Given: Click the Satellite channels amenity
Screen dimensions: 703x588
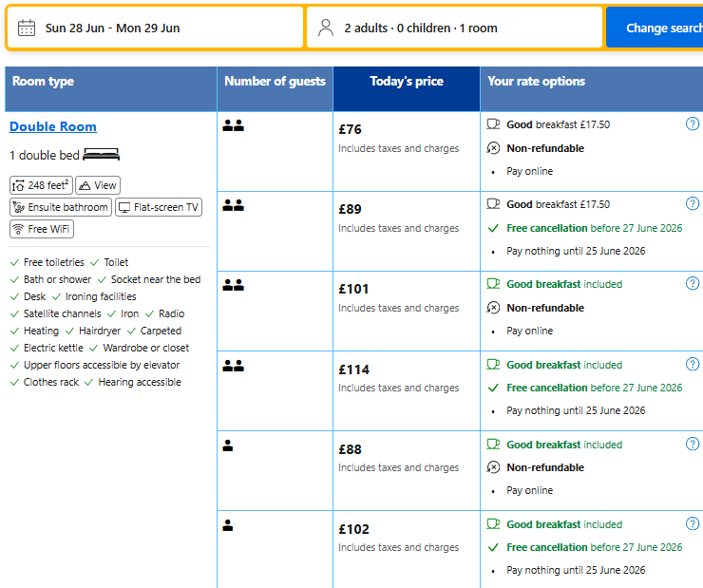Looking at the screenshot, I should [x=63, y=313].
